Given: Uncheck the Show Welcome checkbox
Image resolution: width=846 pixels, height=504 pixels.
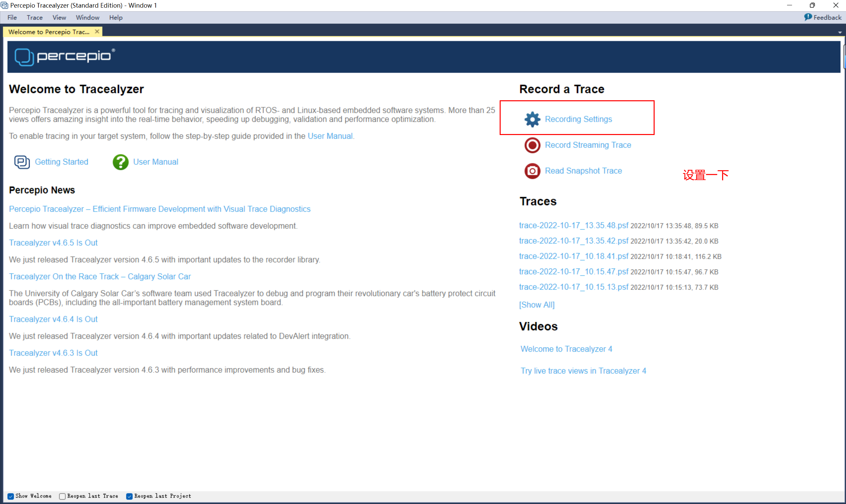Looking at the screenshot, I should tap(11, 496).
